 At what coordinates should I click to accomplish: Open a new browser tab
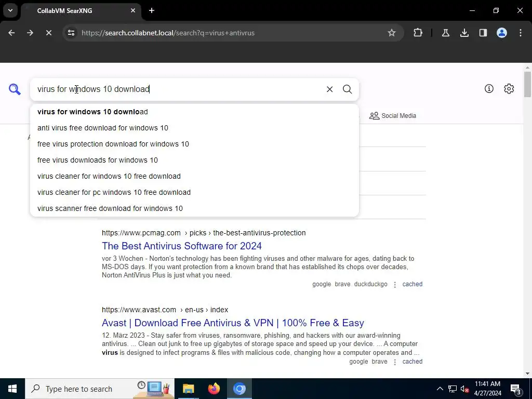tap(152, 10)
